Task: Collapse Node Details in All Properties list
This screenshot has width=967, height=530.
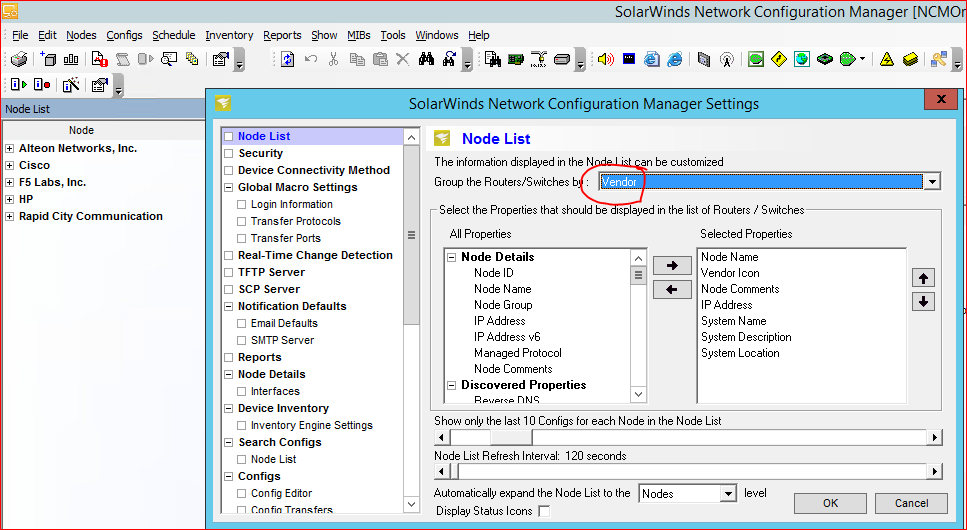Action: pyautogui.click(x=451, y=257)
